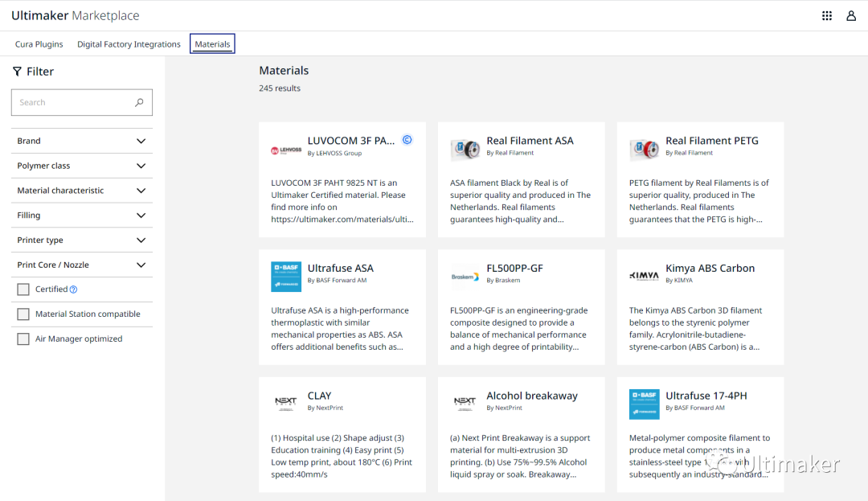
Task: Click the 'The Kimya ABS Carbon 3D filament' description
Action: (x=695, y=329)
